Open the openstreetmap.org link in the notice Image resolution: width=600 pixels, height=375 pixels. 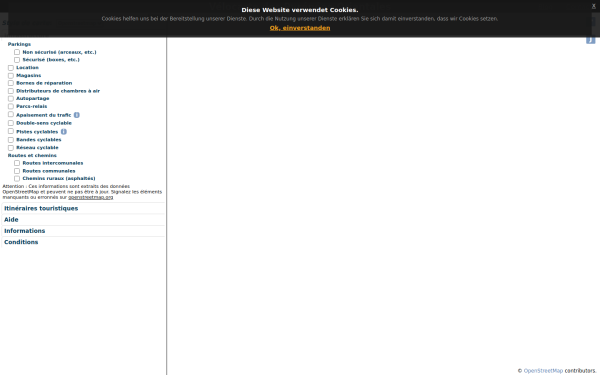(x=91, y=197)
